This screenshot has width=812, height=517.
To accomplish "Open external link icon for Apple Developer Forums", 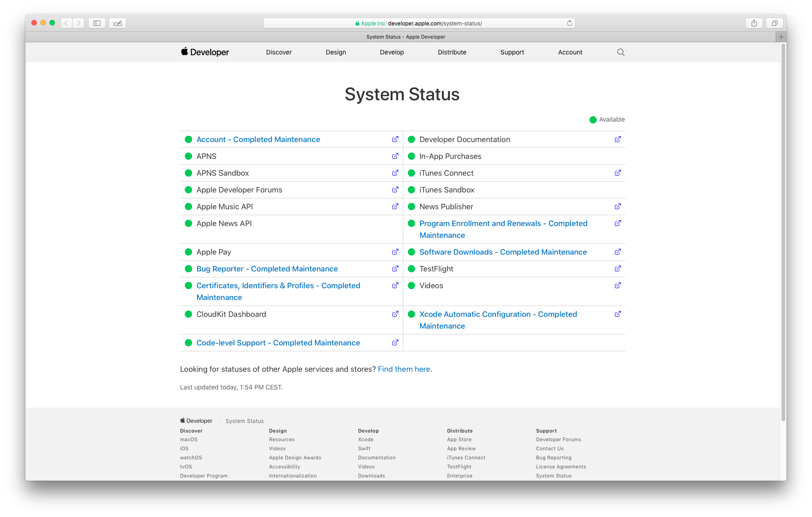I will [395, 190].
